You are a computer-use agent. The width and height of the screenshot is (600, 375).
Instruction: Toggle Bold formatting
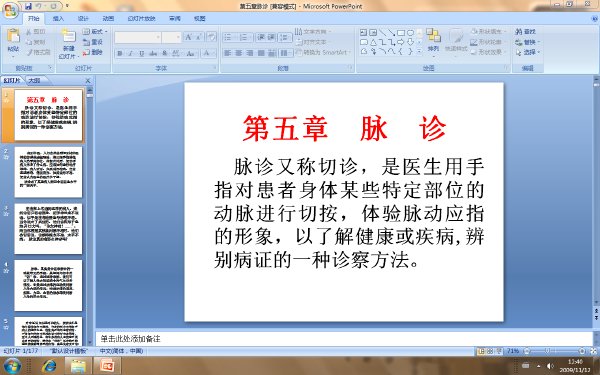tap(120, 54)
